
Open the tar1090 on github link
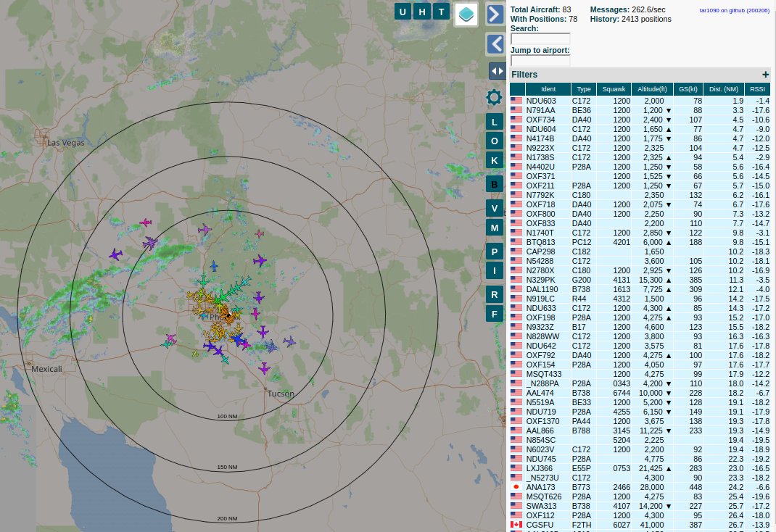click(x=735, y=10)
